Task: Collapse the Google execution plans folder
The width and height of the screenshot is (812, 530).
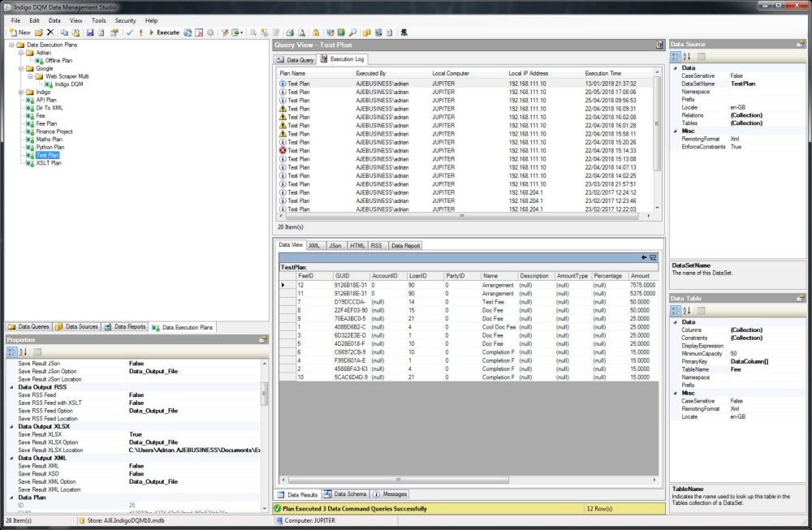Action: [x=20, y=68]
